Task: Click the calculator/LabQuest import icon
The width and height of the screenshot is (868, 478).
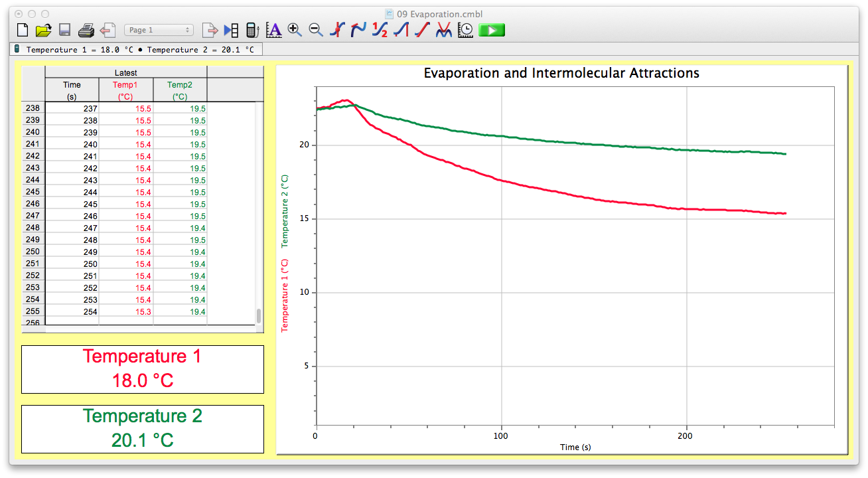Action: coord(252,30)
